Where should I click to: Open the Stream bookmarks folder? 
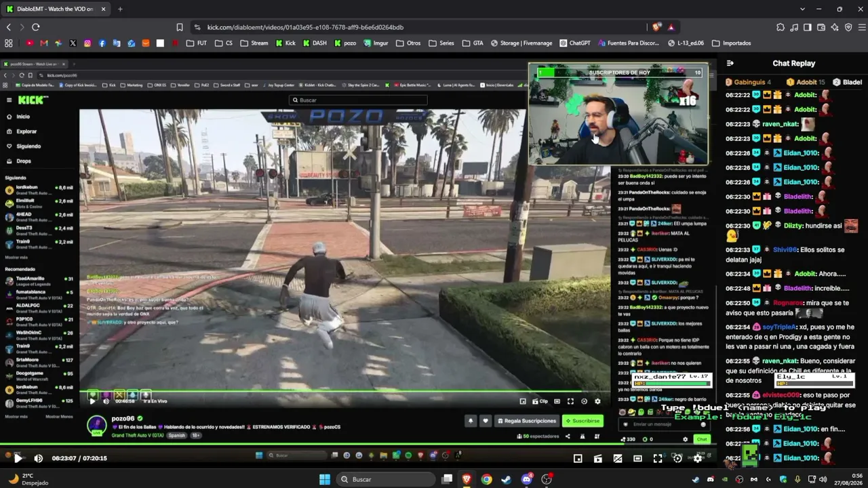pos(254,43)
